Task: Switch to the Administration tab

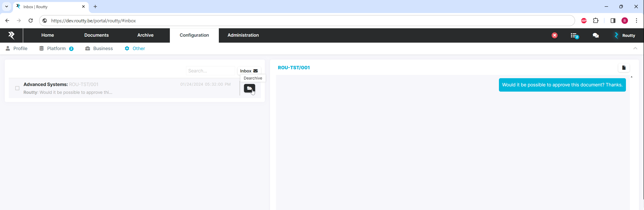Action: point(243,35)
